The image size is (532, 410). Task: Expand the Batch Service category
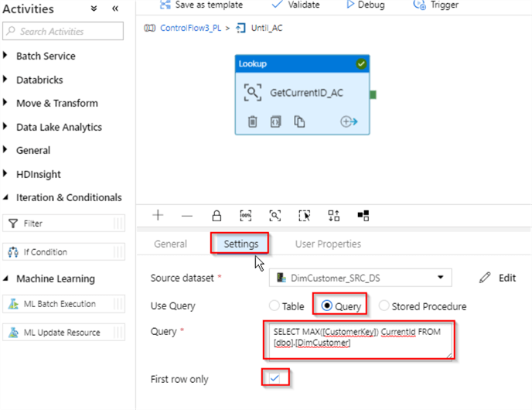click(5, 56)
